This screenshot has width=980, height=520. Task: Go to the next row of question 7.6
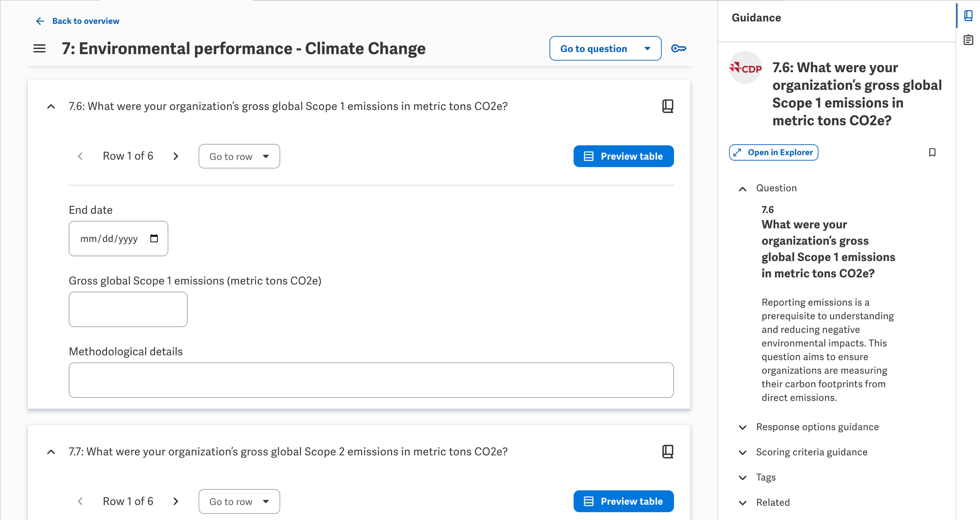(176, 156)
